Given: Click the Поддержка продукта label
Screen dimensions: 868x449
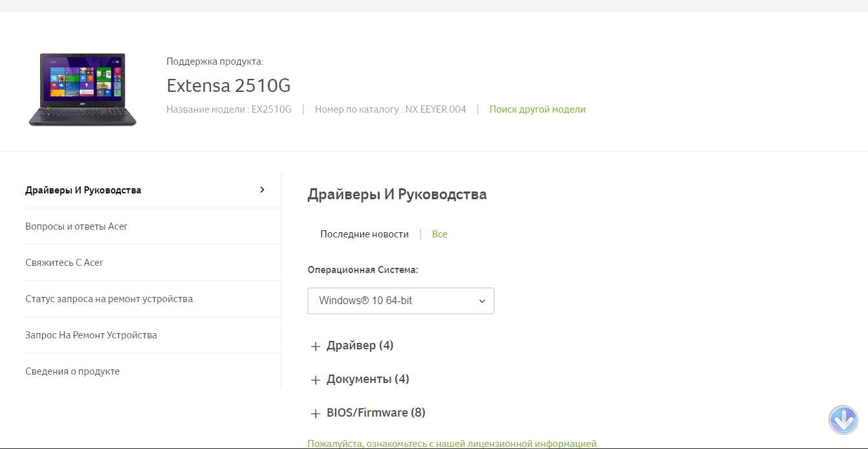Looking at the screenshot, I should click(x=215, y=61).
